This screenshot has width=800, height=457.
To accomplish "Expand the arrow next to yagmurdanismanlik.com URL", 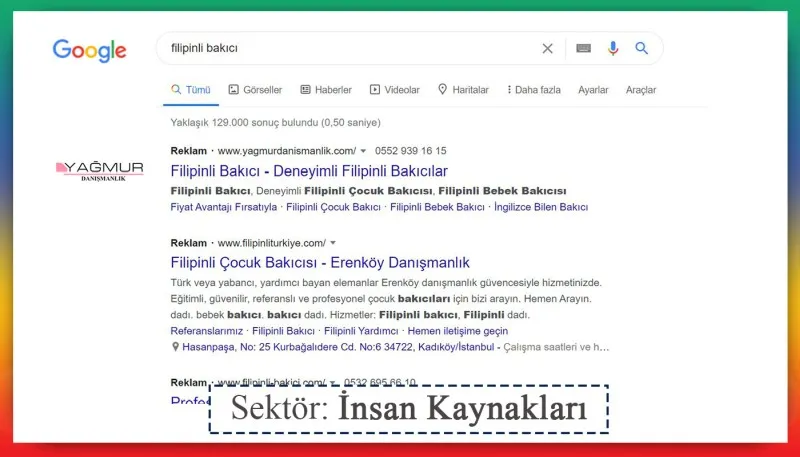I will pos(363,151).
